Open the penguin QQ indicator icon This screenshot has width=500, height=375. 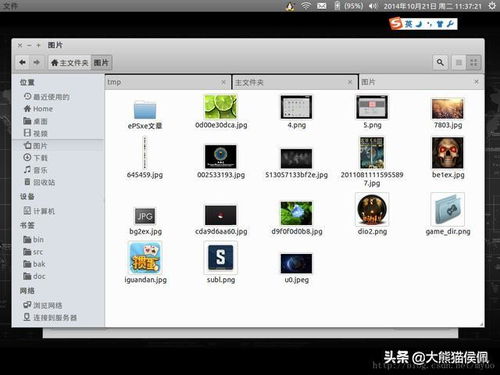[x=290, y=6]
